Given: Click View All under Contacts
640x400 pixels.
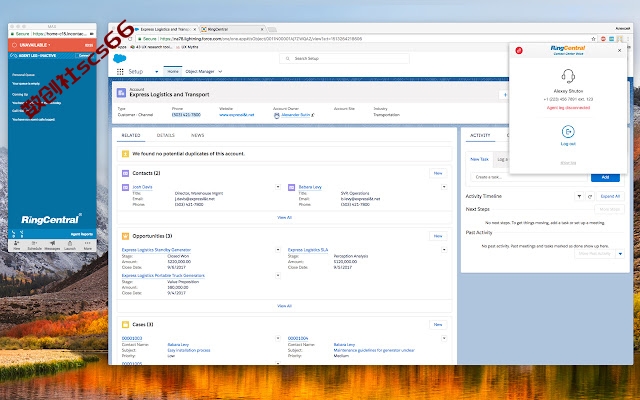Looking at the screenshot, I should point(284,218).
